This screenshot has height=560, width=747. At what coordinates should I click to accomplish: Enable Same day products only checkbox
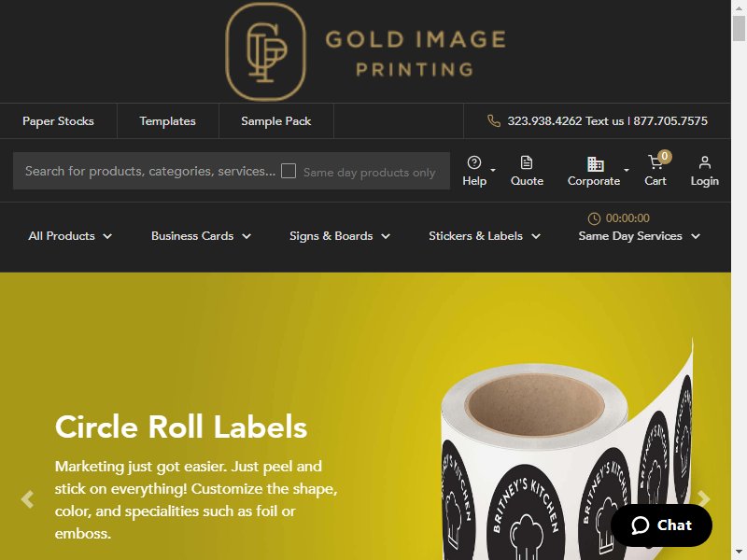pos(289,171)
